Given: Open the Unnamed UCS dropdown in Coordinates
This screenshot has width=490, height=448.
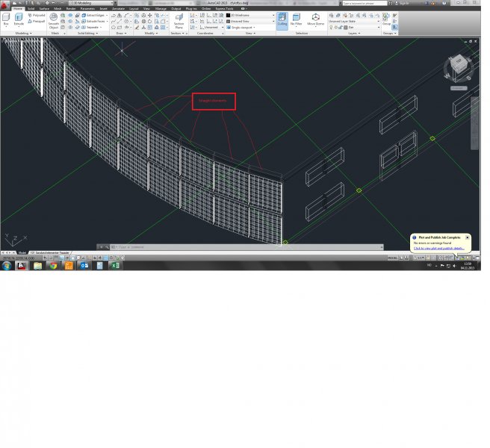Looking at the screenshot, I should coord(212,28).
